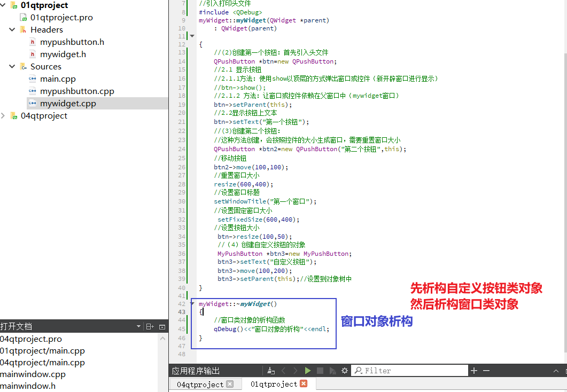Click inside the Filter search field
Screen dimensions: 567x392
point(409,370)
